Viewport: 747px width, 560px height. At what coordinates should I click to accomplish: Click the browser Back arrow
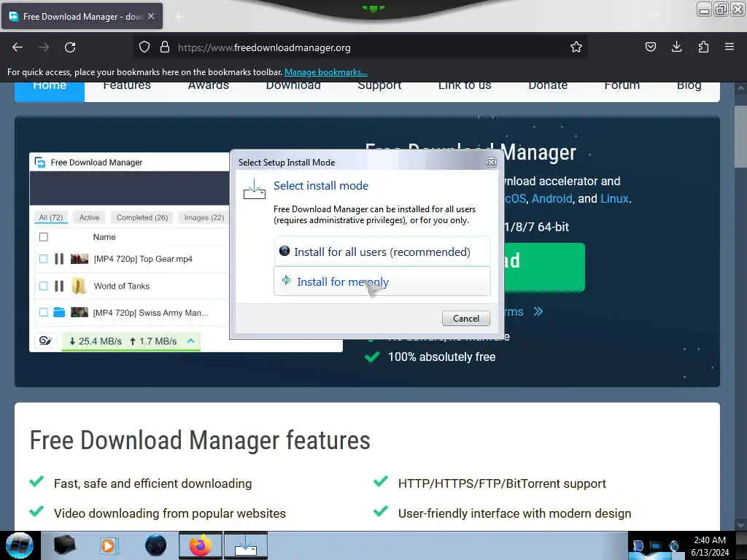click(x=18, y=47)
